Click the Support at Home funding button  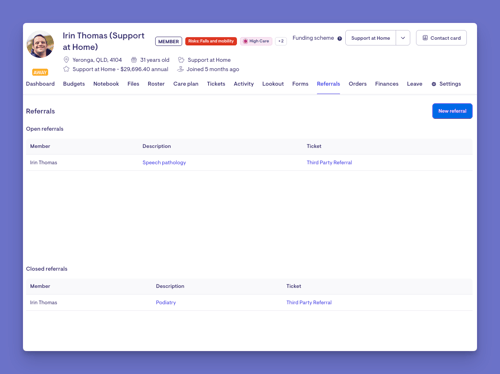[370, 38]
